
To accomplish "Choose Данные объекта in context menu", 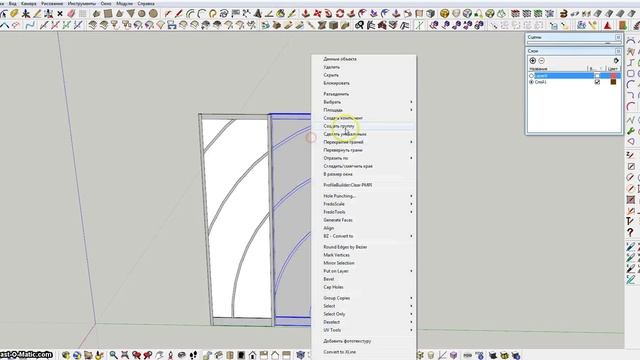I will click(x=340, y=59).
